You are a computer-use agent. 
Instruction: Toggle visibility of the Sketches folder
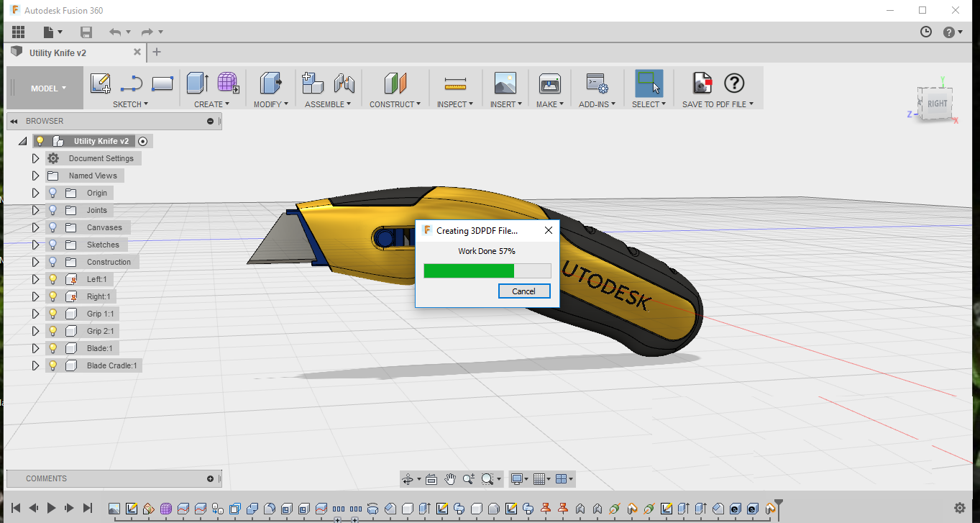pos(52,245)
